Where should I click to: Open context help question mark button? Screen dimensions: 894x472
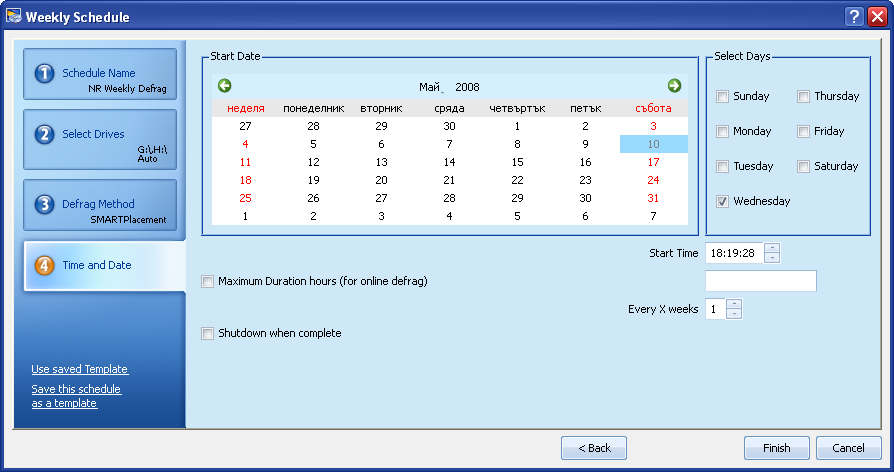pos(854,17)
